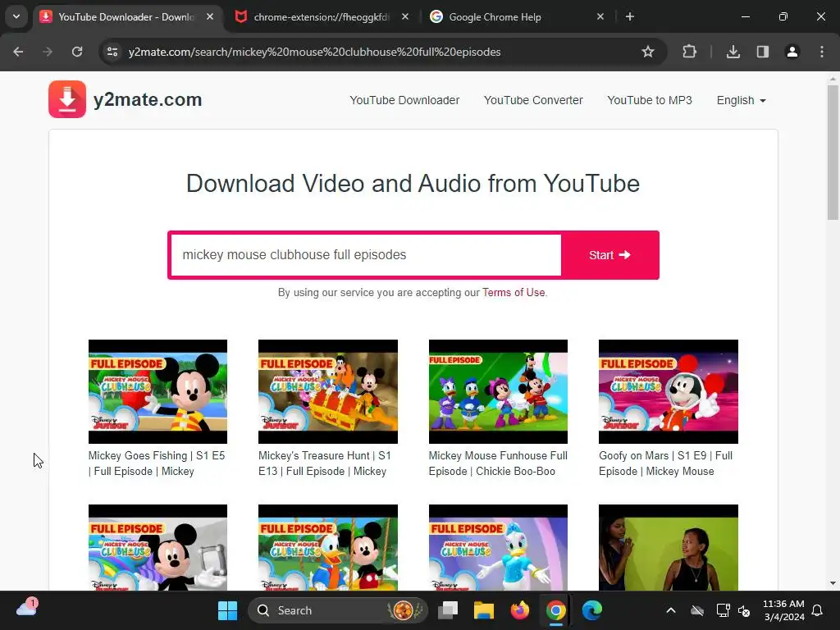Reload the y2mate page
The height and width of the screenshot is (630, 840).
pyautogui.click(x=77, y=52)
